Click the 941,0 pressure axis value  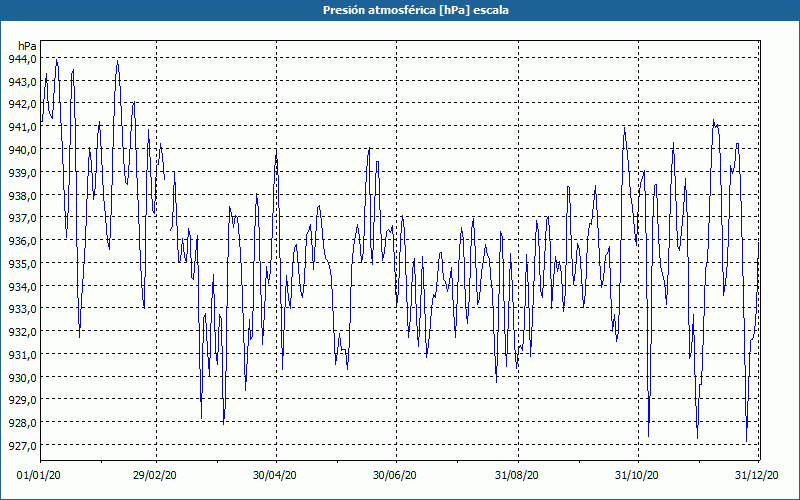click(22, 127)
